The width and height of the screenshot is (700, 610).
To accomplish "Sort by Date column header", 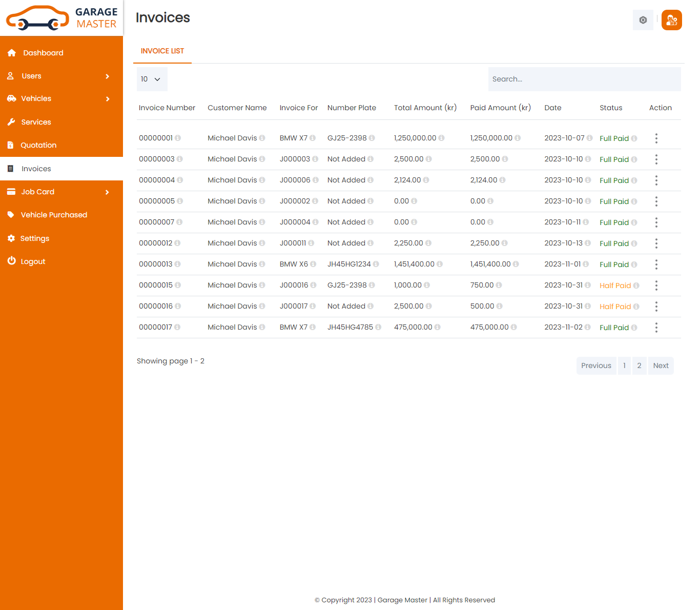I will pos(553,108).
